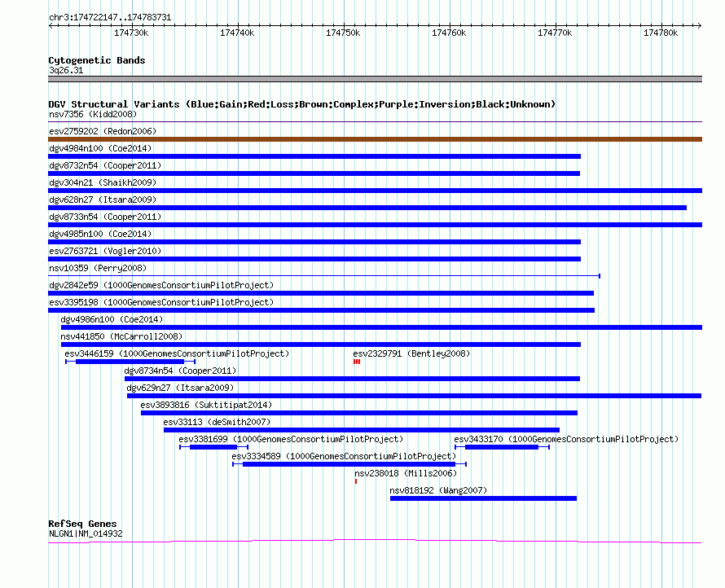Click the DGV Structural Variants track title
Viewport: 725px width, 588px height.
(x=301, y=104)
